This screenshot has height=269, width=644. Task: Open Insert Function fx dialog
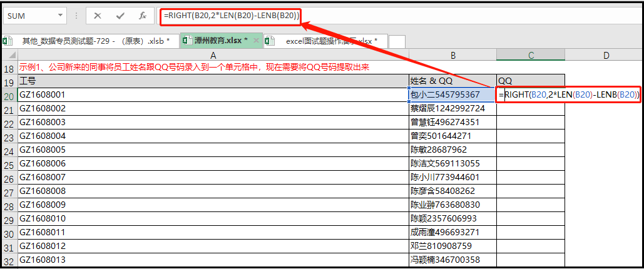[143, 16]
